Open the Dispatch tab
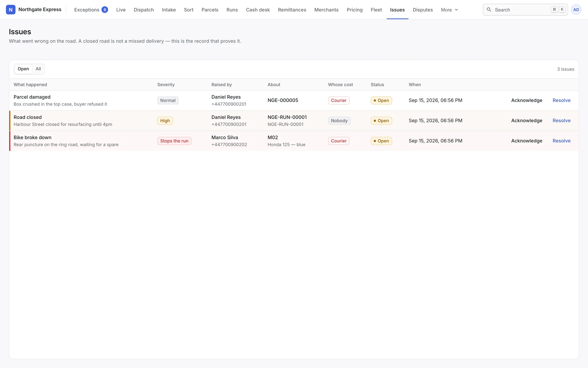 coord(144,10)
